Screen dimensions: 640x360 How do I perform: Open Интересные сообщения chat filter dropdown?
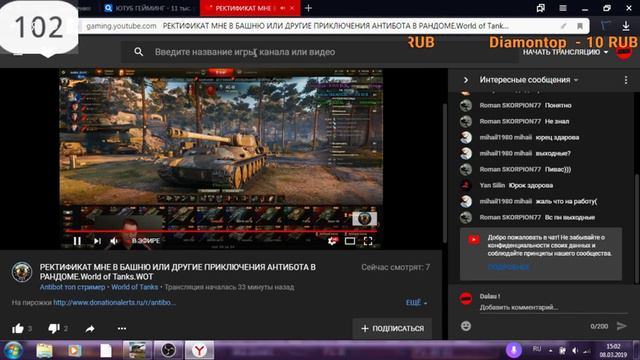pos(529,80)
